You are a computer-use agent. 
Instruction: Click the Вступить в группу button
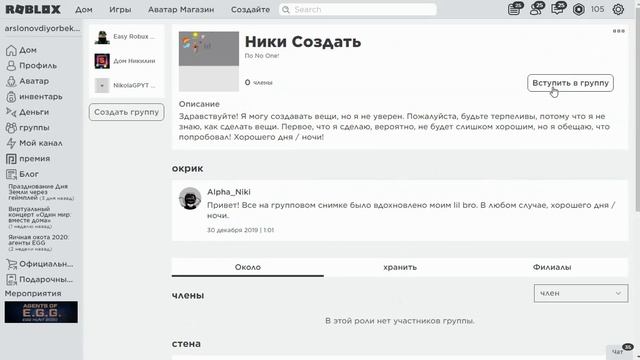pyautogui.click(x=570, y=83)
